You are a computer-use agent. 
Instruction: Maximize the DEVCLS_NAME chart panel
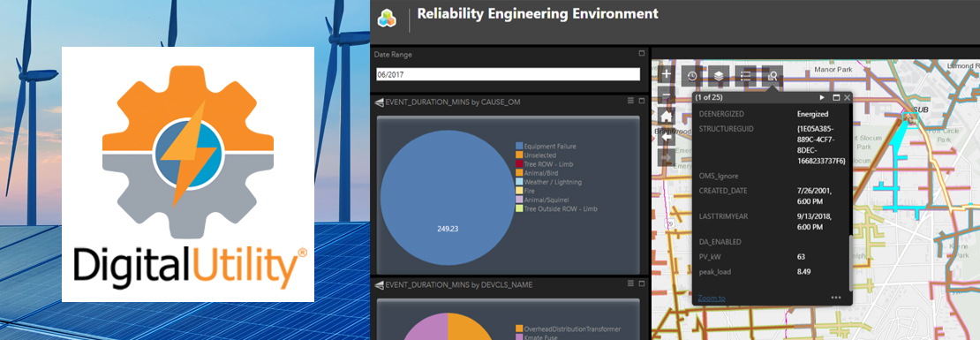pos(641,284)
